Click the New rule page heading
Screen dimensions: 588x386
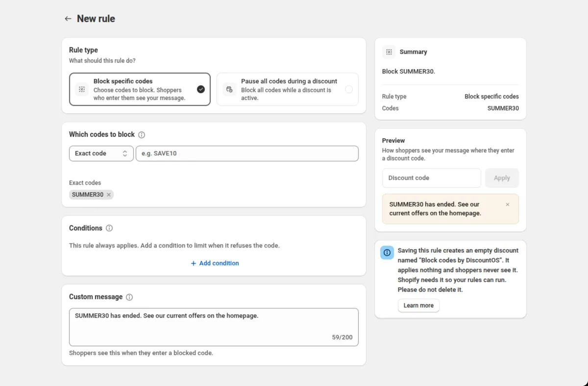point(96,19)
